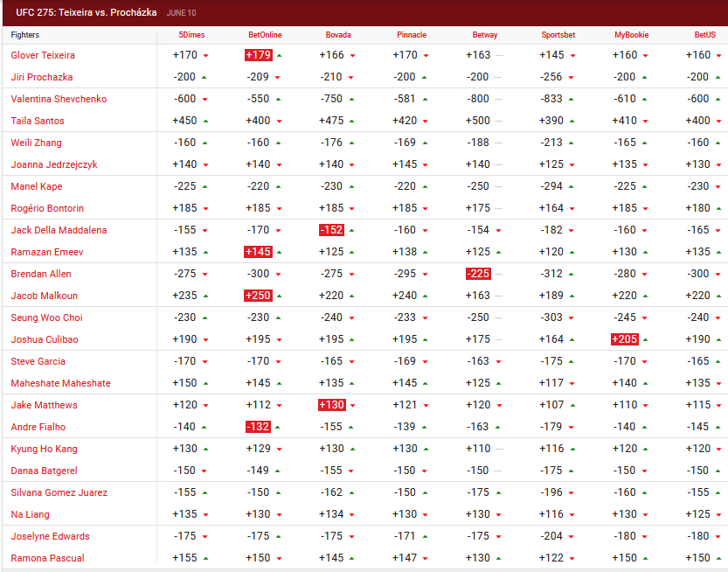Image resolution: width=728 pixels, height=572 pixels.
Task: Open the BetUS sportsbook column header
Action: coord(705,35)
